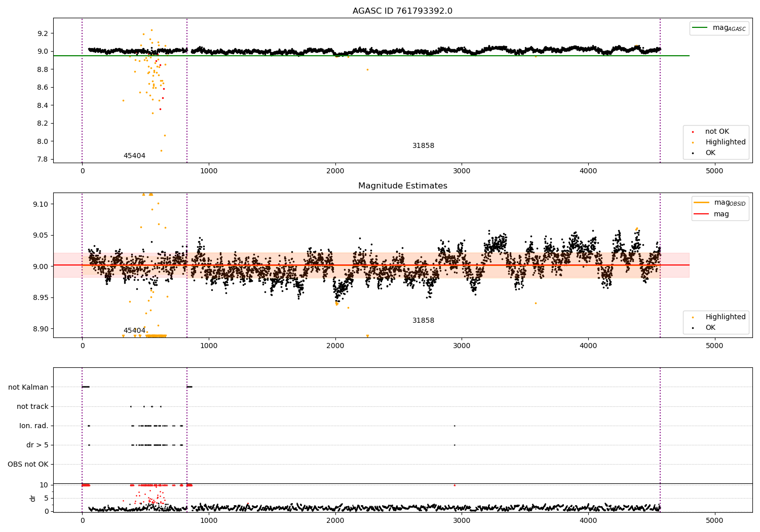Image resolution: width=760 pixels, height=532 pixels.
Task: Select 31858 label in Magnitude Estimates plot
Action: [x=423, y=320]
